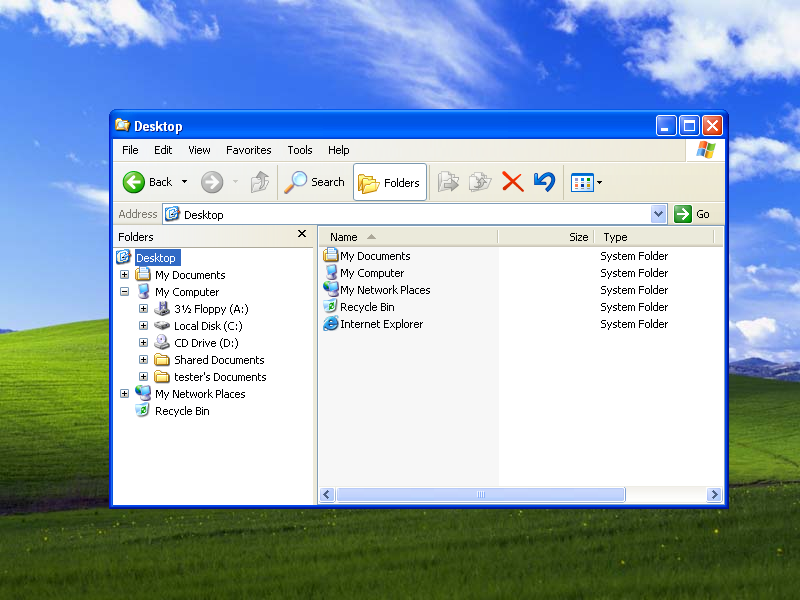Toggle the Folders pane button
Screen dimensions: 800x600
click(x=390, y=182)
